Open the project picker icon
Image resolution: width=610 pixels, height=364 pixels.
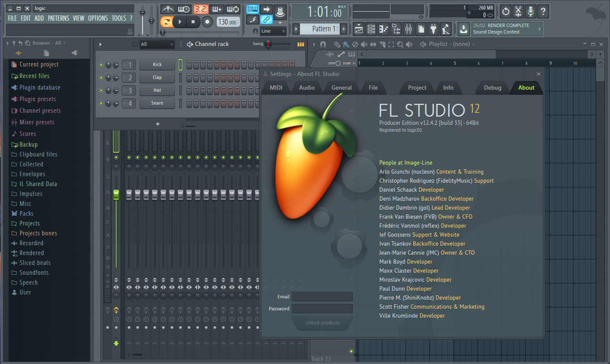point(421,29)
